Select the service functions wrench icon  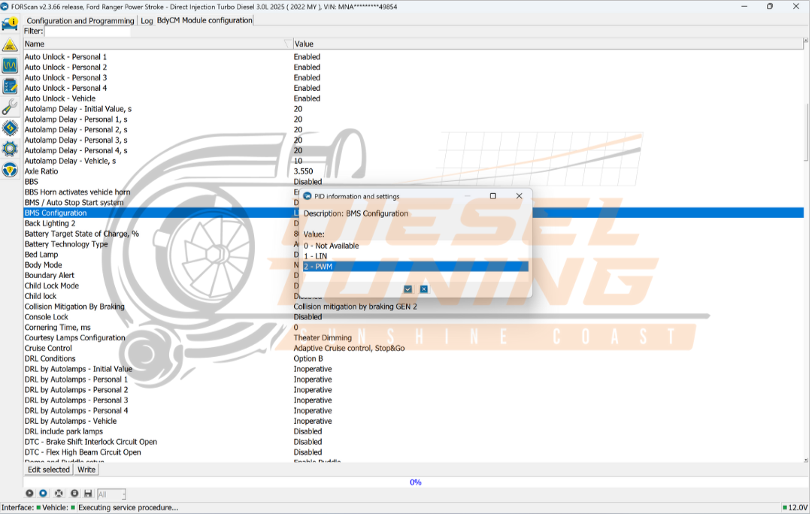10,107
